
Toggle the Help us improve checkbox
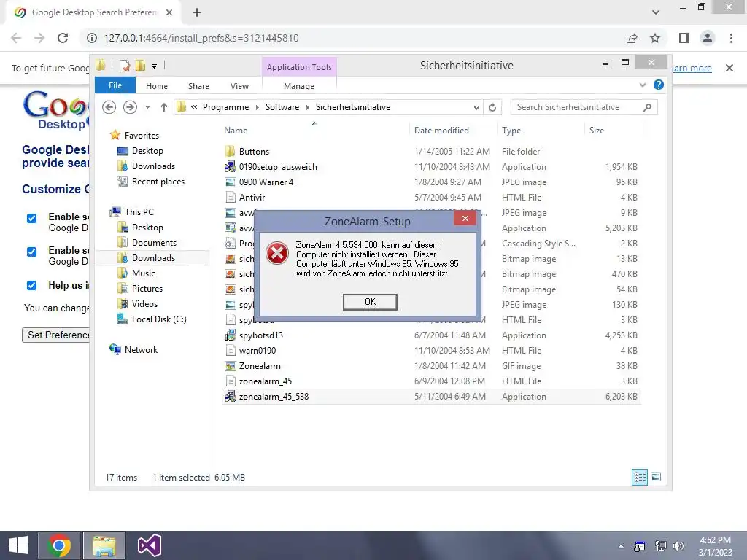pos(31,285)
